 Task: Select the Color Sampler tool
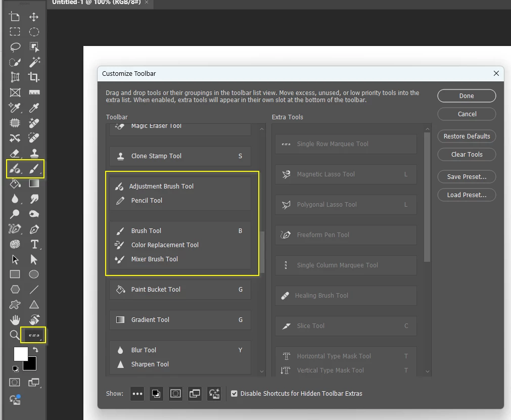(15, 108)
